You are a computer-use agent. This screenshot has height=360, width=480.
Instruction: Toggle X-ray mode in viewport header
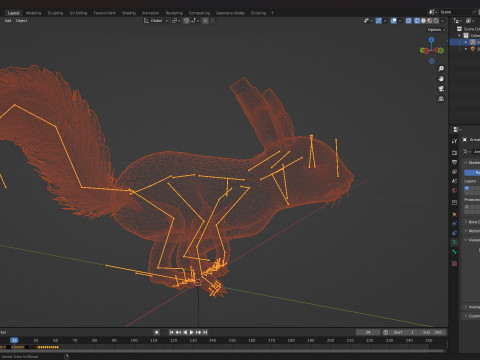click(x=409, y=21)
